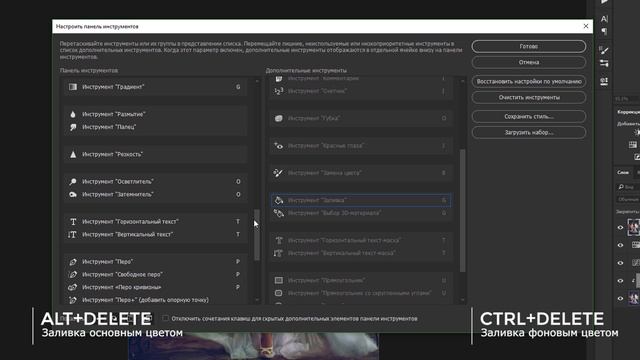Click the Готово (Done) button
The width and height of the screenshot is (640, 360).
[x=529, y=47]
